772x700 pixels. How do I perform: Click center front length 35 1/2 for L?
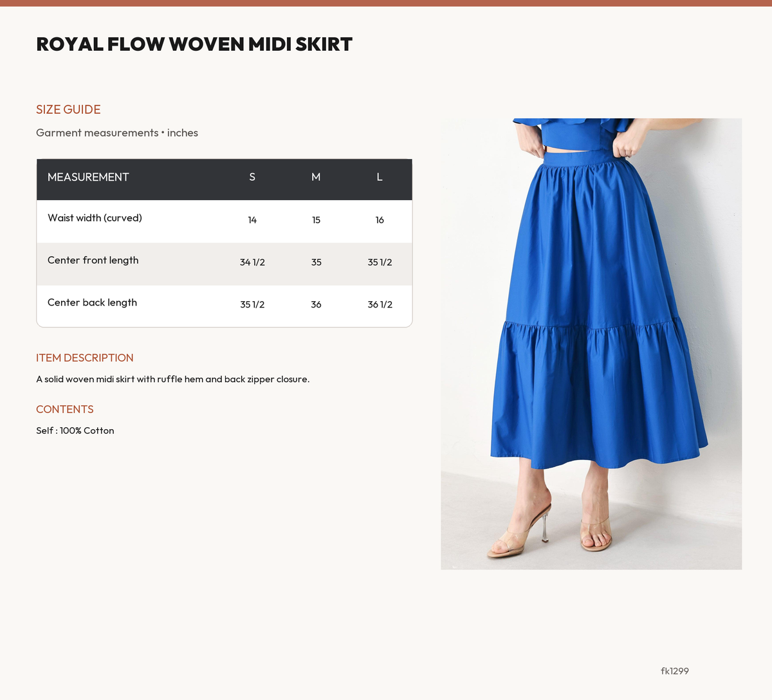coord(380,262)
